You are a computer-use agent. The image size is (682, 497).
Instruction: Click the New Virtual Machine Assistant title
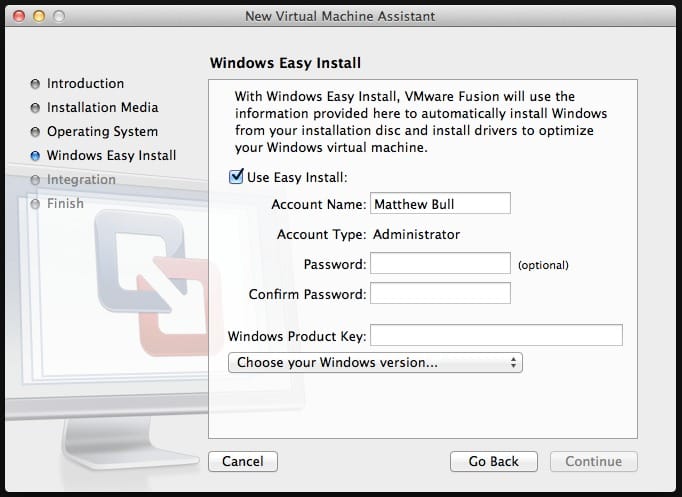(x=340, y=17)
